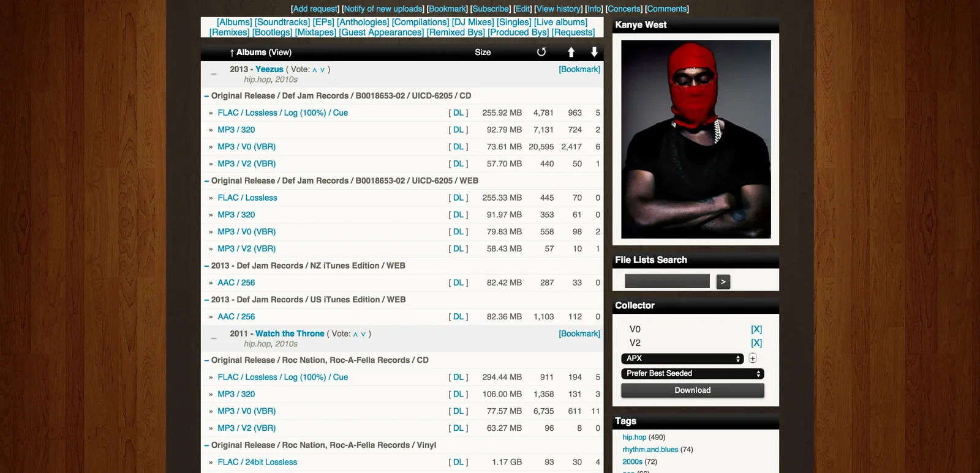Submit File Lists Search with arrow button
This screenshot has height=473, width=980.
click(x=723, y=281)
